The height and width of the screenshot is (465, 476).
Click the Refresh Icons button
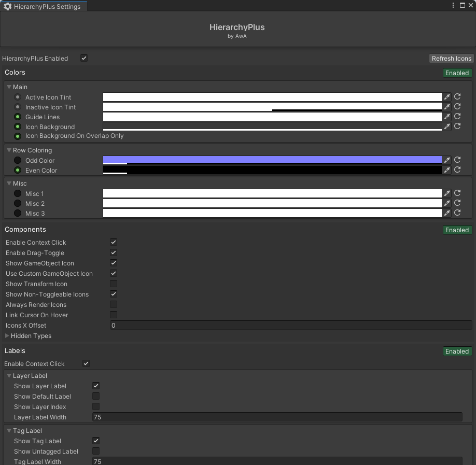click(451, 59)
